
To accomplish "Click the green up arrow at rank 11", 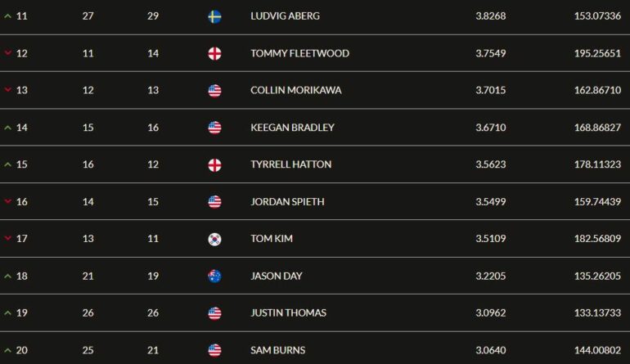I will click(7, 16).
